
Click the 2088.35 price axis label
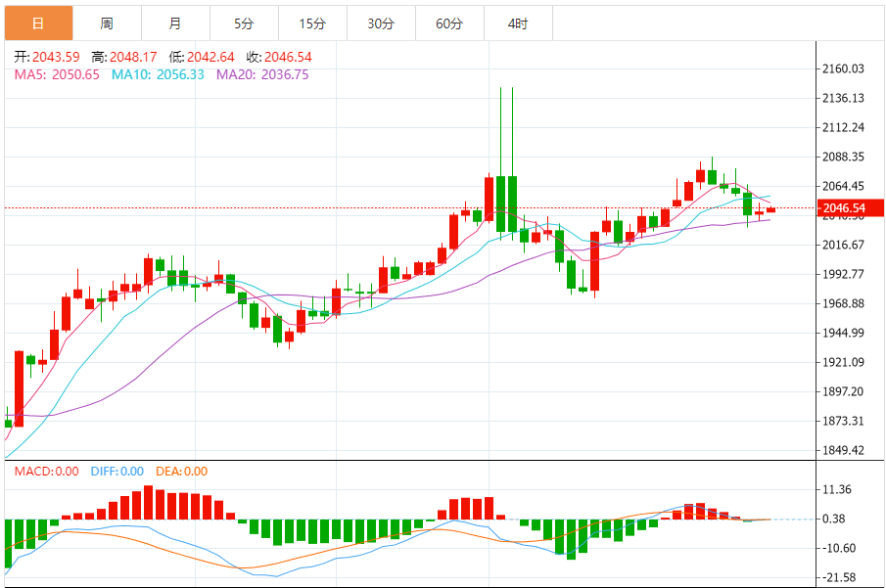pos(843,157)
